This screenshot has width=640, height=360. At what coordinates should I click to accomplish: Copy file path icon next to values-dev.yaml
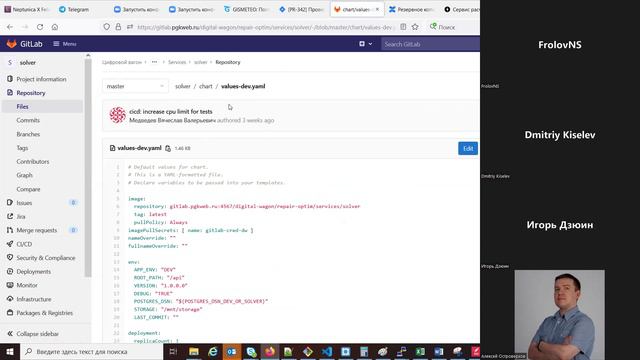(x=168, y=148)
